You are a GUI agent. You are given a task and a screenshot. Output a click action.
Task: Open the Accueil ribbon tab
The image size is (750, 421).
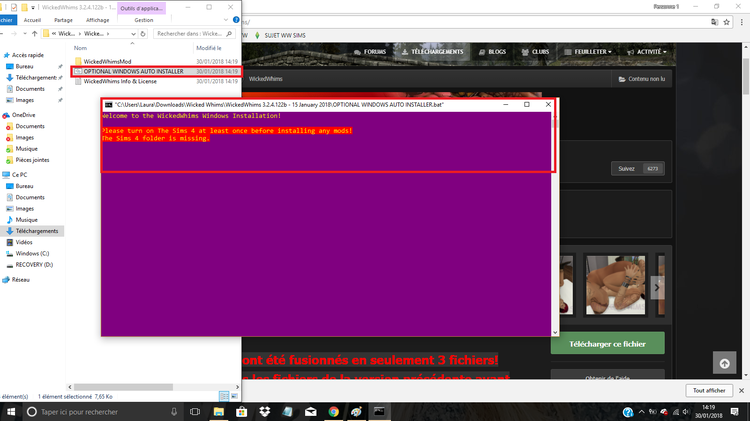pos(33,20)
